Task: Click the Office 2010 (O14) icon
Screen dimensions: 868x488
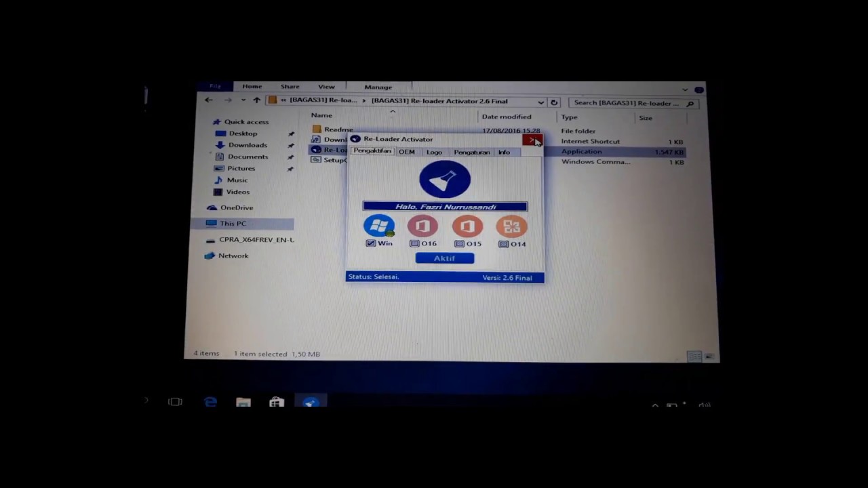Action: [511, 226]
